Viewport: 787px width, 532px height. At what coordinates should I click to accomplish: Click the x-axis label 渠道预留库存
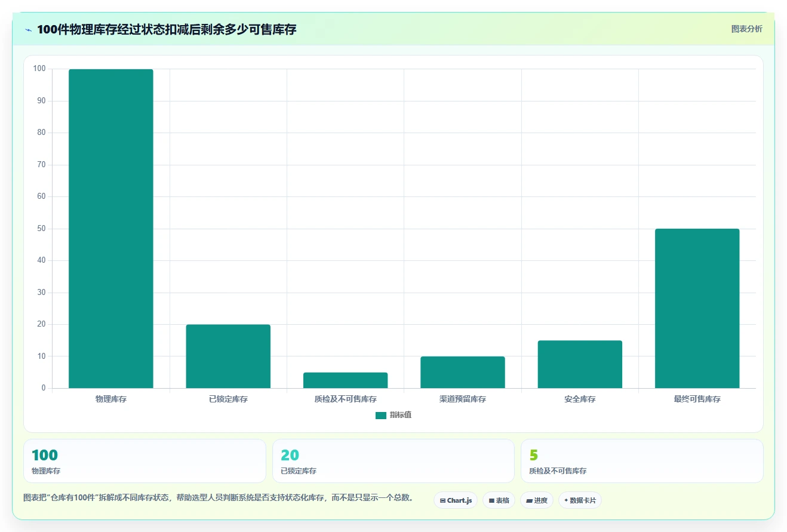[x=463, y=399]
